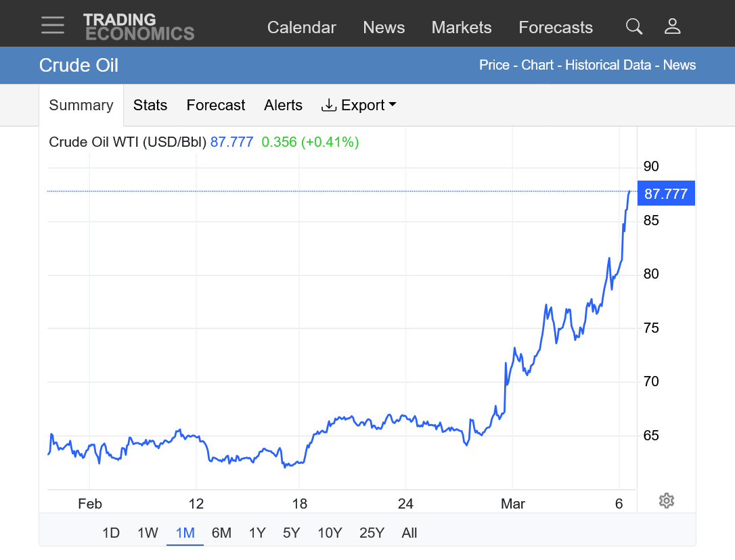Viewport: 735px width, 560px height.
Task: Go to Calendar in top navigation
Action: click(301, 28)
